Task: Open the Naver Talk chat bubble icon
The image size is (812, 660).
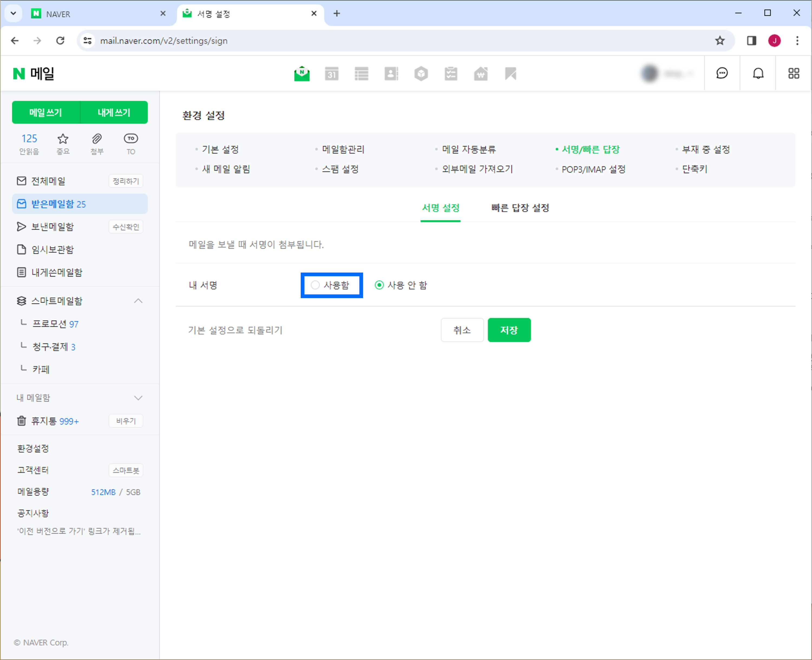Action: [722, 73]
